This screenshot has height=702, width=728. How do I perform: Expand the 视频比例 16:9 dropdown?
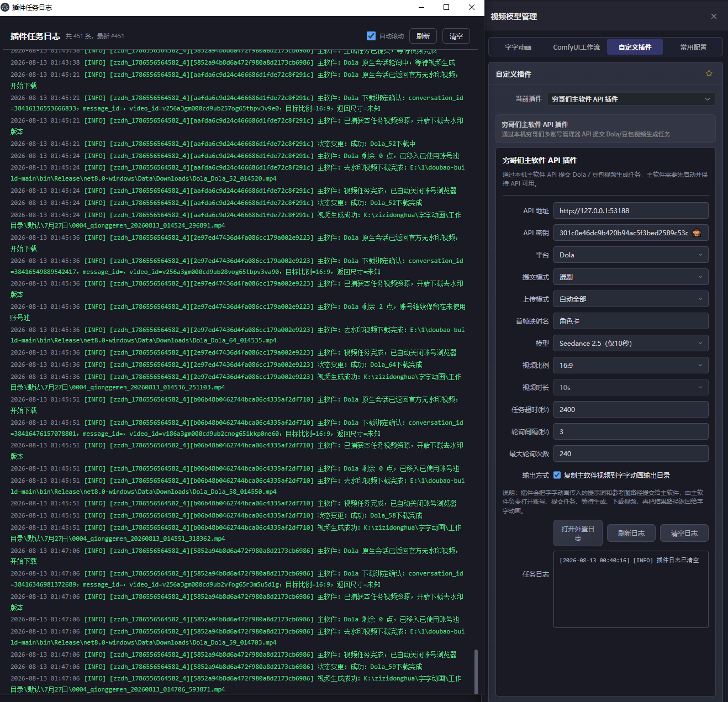coord(631,365)
